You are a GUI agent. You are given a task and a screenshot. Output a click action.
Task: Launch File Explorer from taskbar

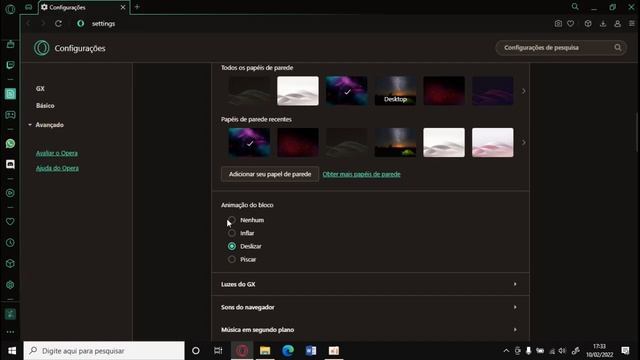pos(265,351)
